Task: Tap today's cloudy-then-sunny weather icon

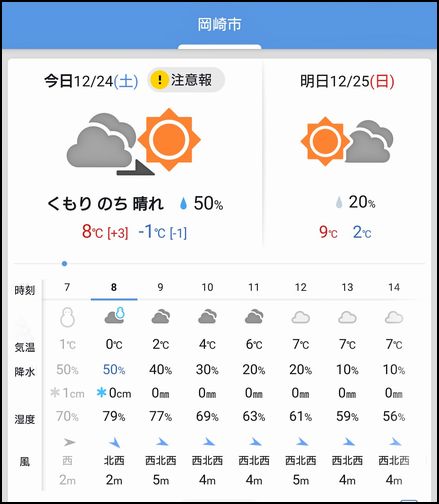Action: click(x=134, y=141)
